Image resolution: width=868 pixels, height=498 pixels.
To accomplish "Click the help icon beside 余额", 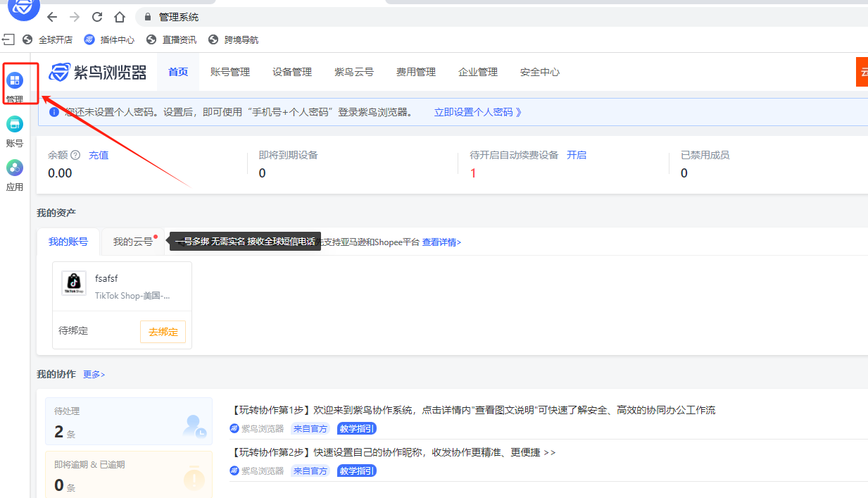I will pos(75,155).
